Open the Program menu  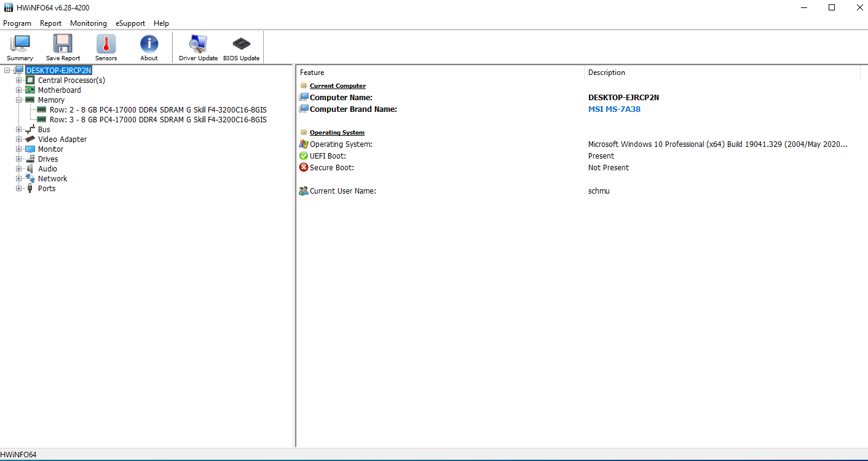coord(17,23)
